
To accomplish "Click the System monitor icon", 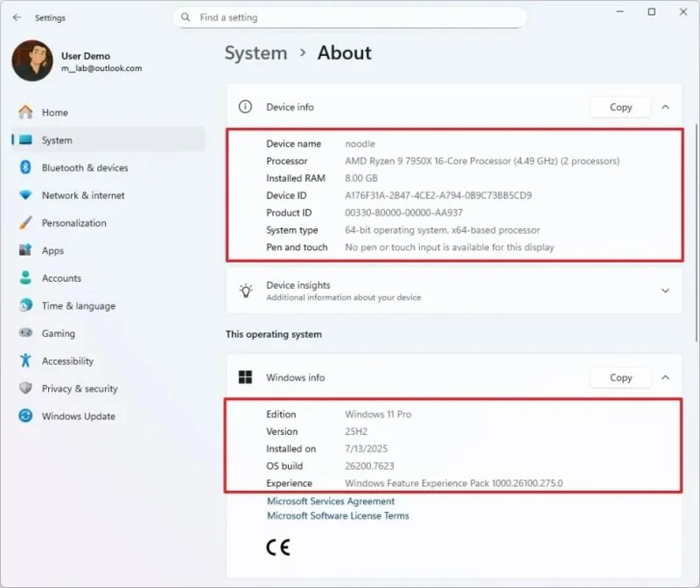I will pos(25,140).
